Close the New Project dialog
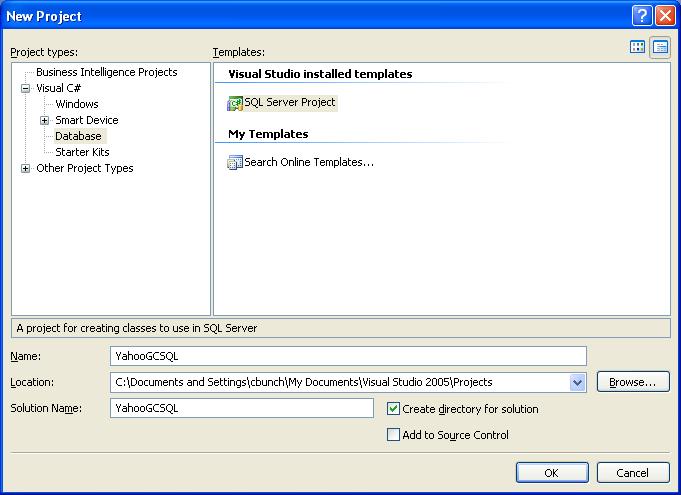The height and width of the screenshot is (495, 681). click(665, 16)
